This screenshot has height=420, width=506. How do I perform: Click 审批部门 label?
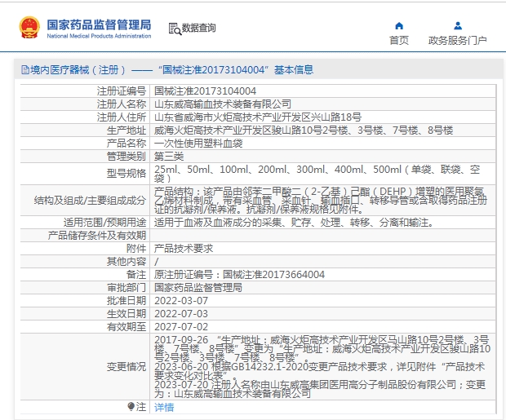click(x=126, y=287)
